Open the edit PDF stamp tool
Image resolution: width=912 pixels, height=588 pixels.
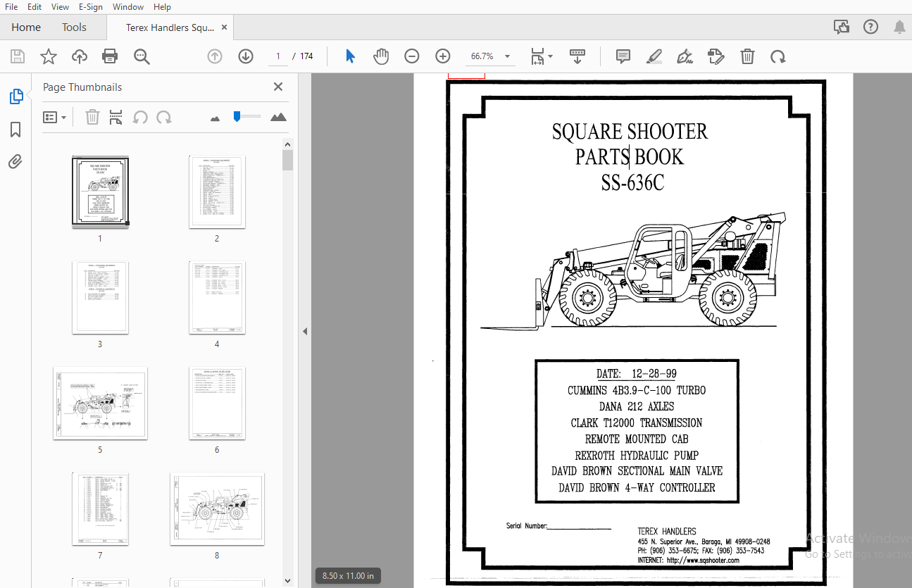716,56
